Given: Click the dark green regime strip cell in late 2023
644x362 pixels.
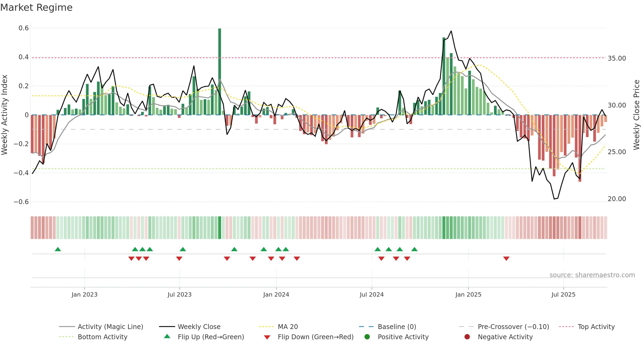Looking at the screenshot, I should [x=219, y=228].
